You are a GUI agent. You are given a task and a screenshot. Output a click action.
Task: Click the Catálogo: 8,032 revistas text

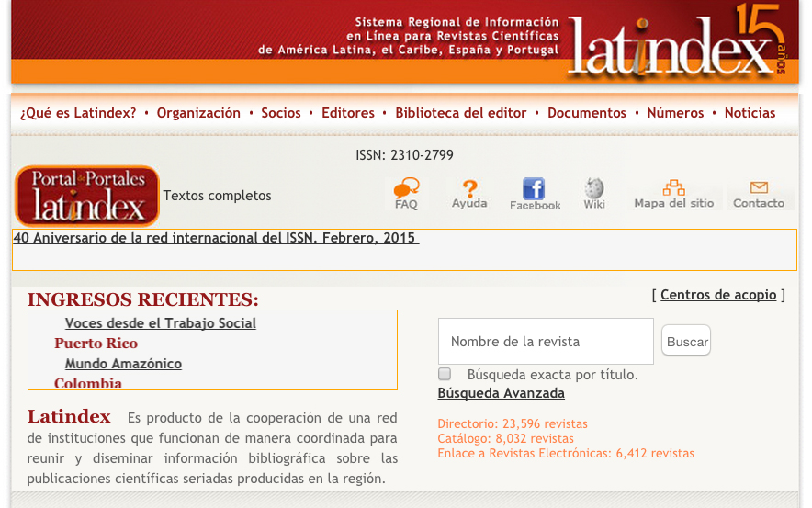point(505,438)
